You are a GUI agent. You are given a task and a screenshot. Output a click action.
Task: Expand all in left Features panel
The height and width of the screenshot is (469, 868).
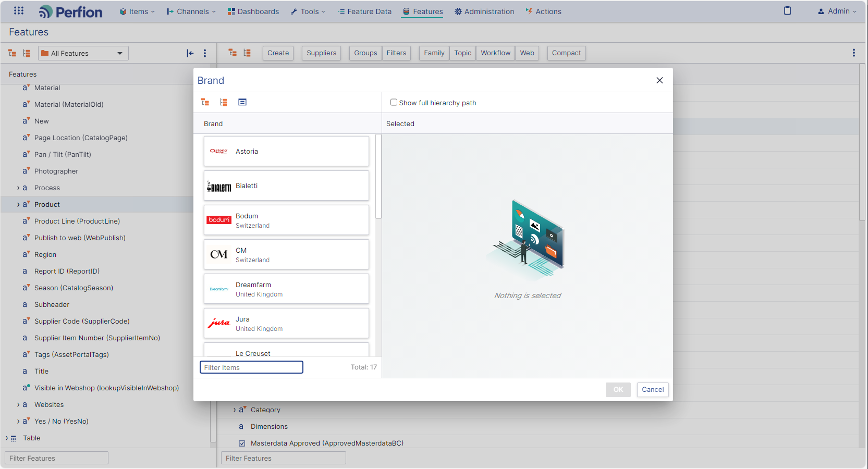12,53
